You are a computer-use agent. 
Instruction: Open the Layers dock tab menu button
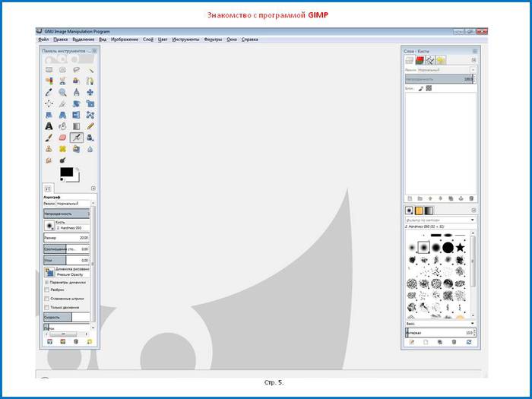[x=474, y=60]
